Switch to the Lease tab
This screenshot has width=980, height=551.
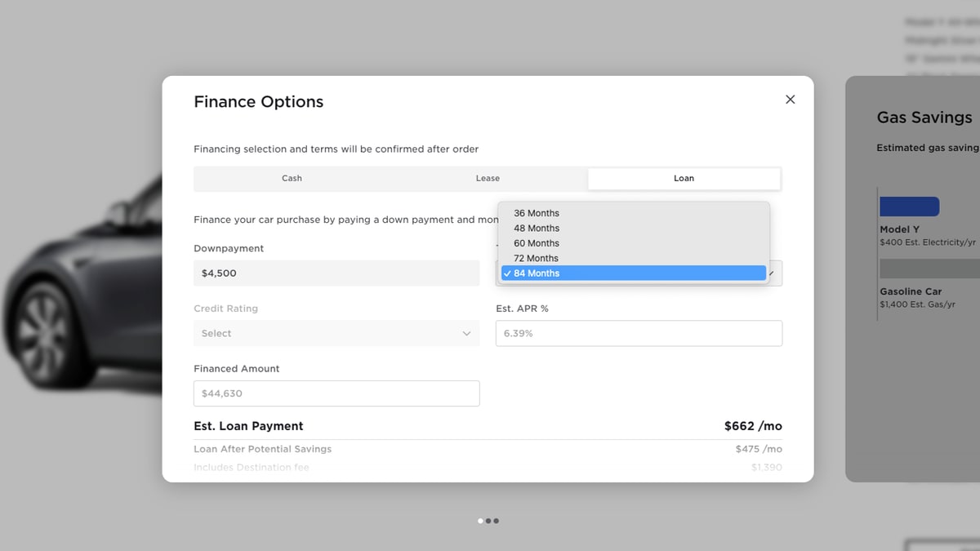[x=488, y=178]
